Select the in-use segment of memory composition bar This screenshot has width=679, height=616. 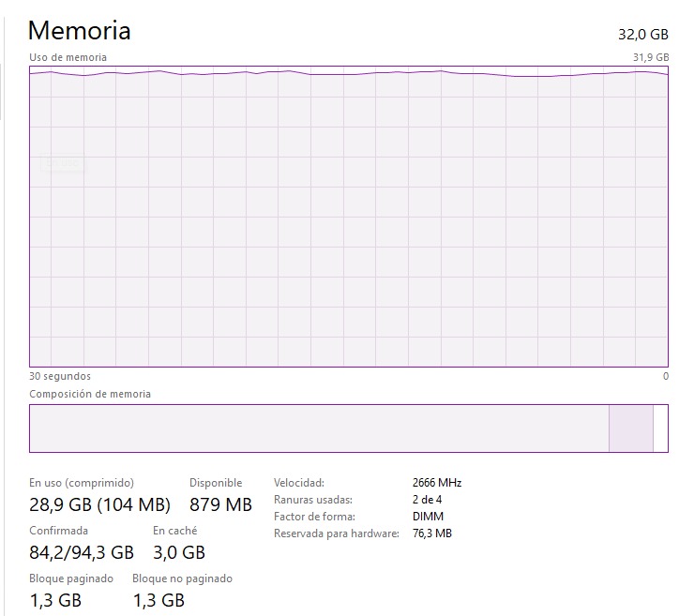319,428
